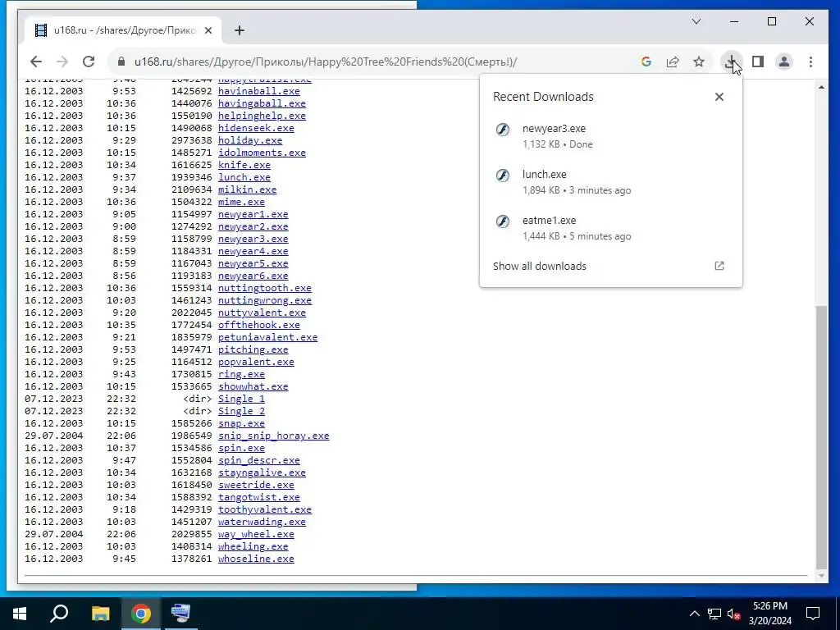
Task: Download holiday.exe from the listing
Action: (249, 140)
